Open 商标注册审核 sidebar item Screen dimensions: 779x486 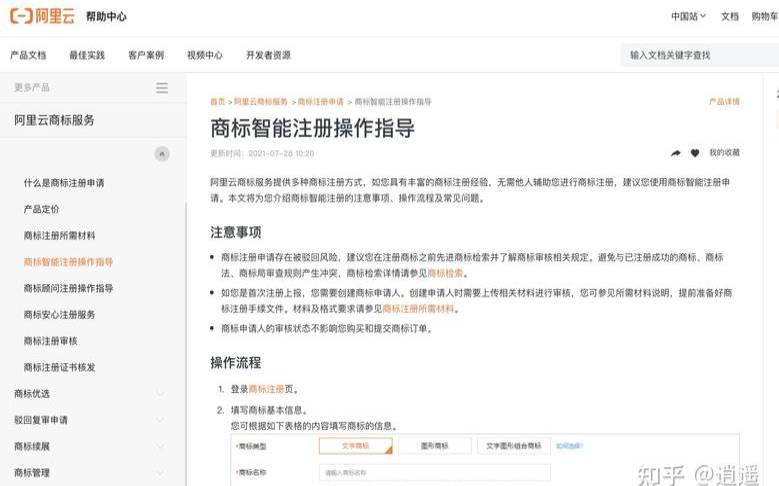(51, 341)
